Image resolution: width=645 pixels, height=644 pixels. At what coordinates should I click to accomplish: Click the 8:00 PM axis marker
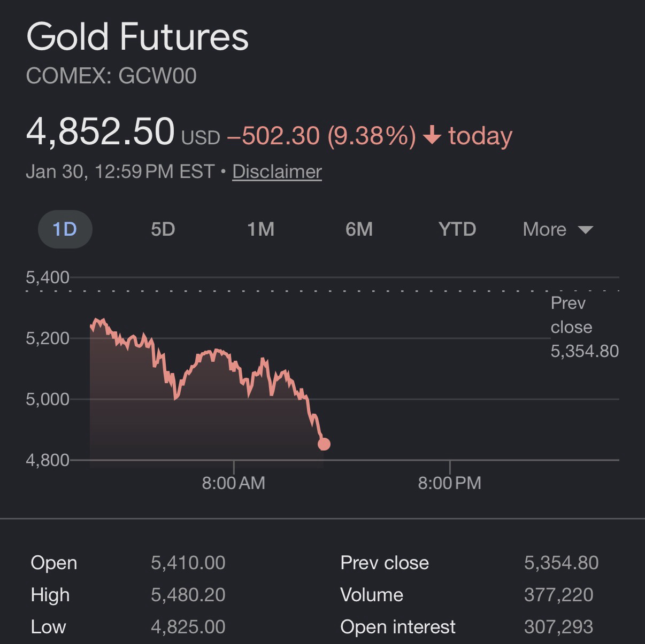449,483
